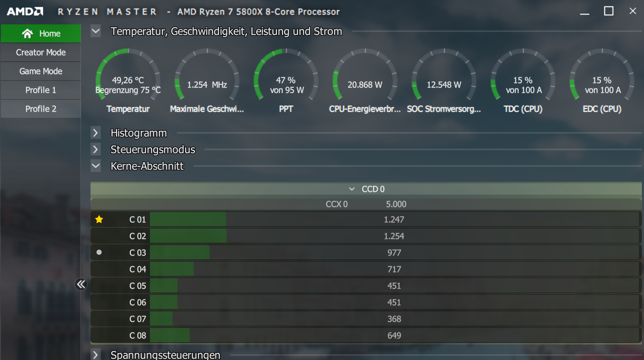Viewport: 644px width, 360px height.
Task: Collapse the sidebar with double-chevron icon
Action: tap(81, 284)
